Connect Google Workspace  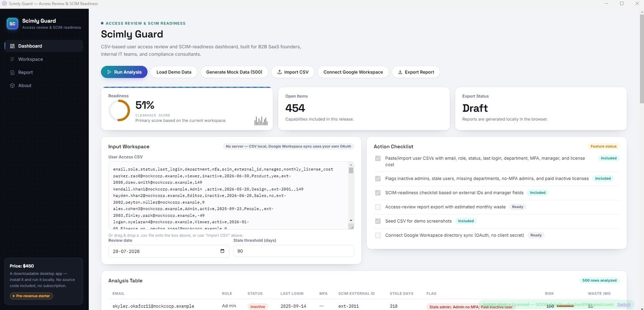[x=353, y=72]
